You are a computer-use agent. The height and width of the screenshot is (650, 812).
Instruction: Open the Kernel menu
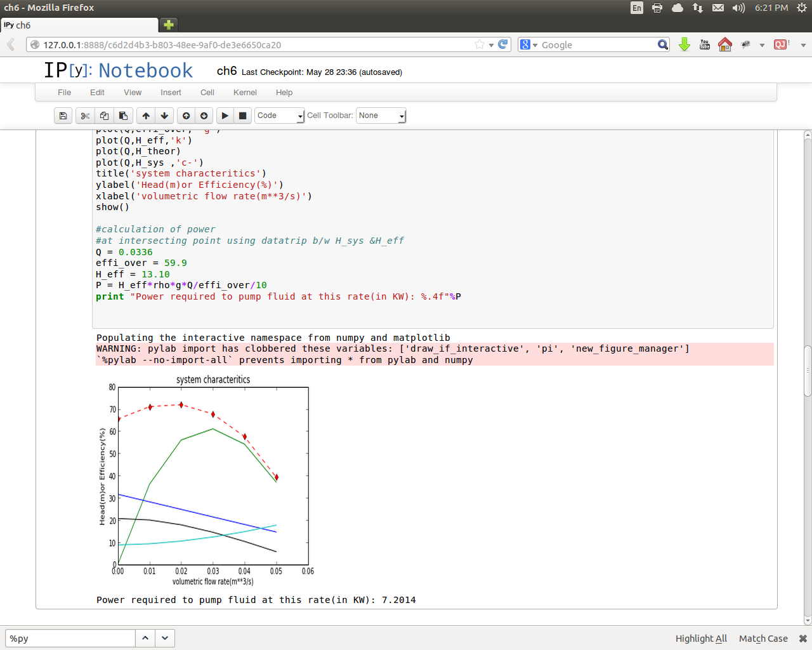pos(245,93)
